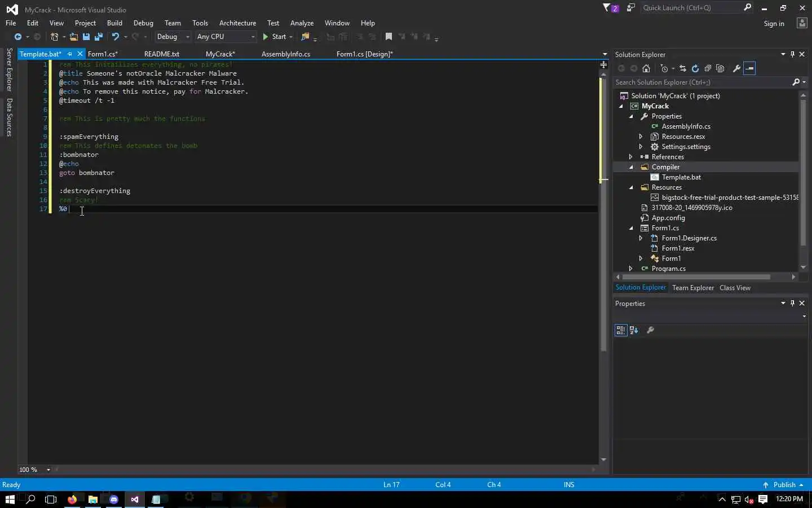The image size is (812, 508).
Task: Select Template.bat in Solution Explorer tree
Action: click(681, 177)
